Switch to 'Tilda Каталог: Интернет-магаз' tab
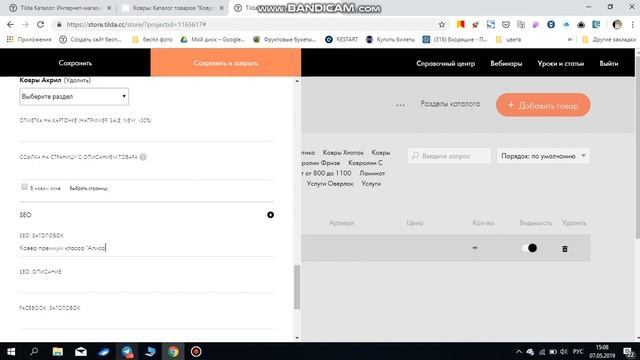 tap(60, 8)
